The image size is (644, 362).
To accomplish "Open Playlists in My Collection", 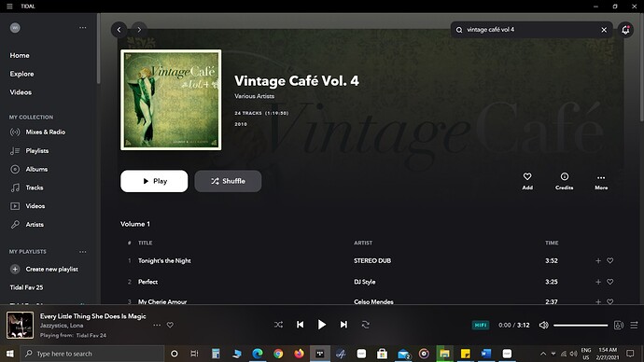I will pyautogui.click(x=29, y=151).
